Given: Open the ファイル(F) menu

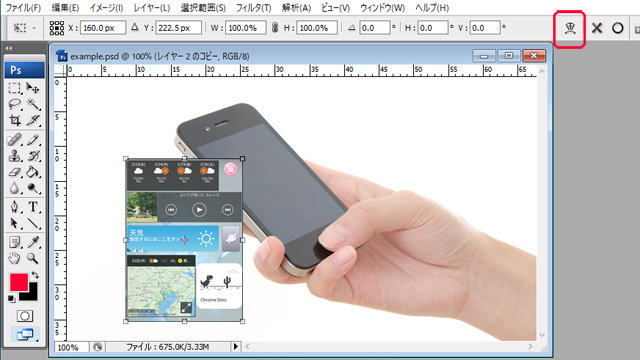Looking at the screenshot, I should pyautogui.click(x=24, y=7).
